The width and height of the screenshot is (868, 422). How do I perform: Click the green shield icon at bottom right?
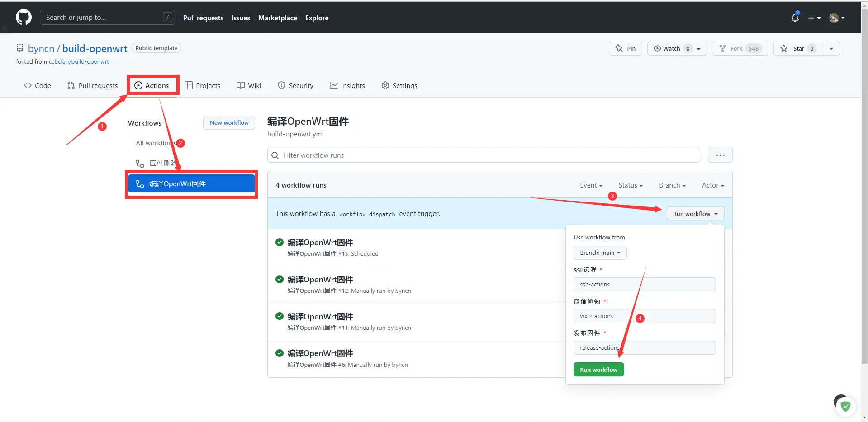coord(845,406)
